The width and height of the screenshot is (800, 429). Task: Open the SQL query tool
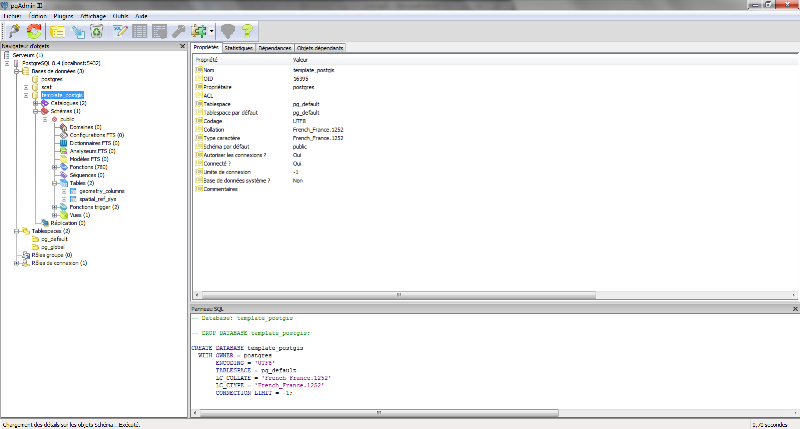tap(121, 32)
